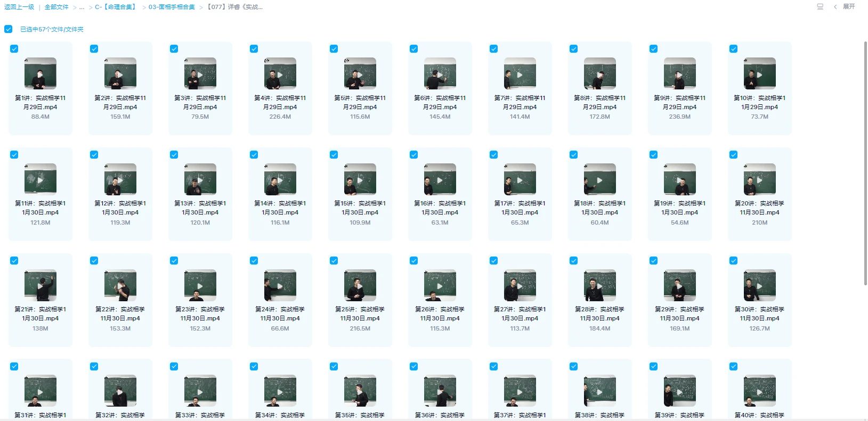Deselect the 第1讲 video checkbox
The width and height of the screenshot is (868, 421).
coord(14,49)
